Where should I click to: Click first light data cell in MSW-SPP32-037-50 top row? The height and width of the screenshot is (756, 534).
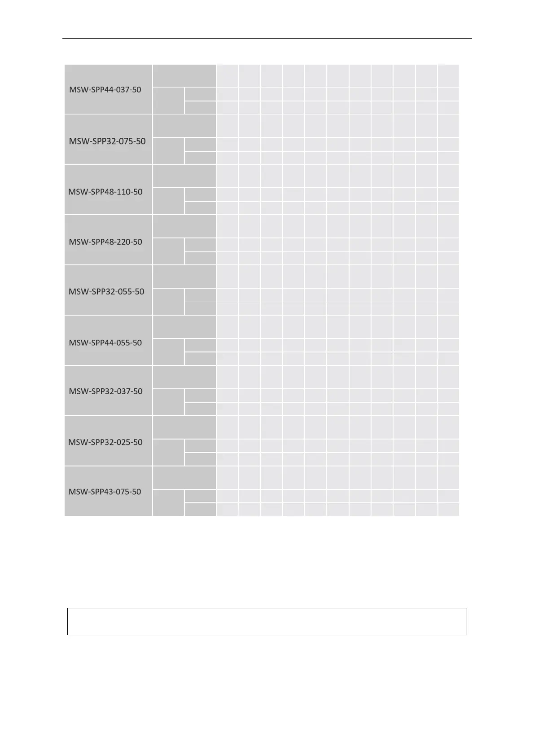[227, 377]
